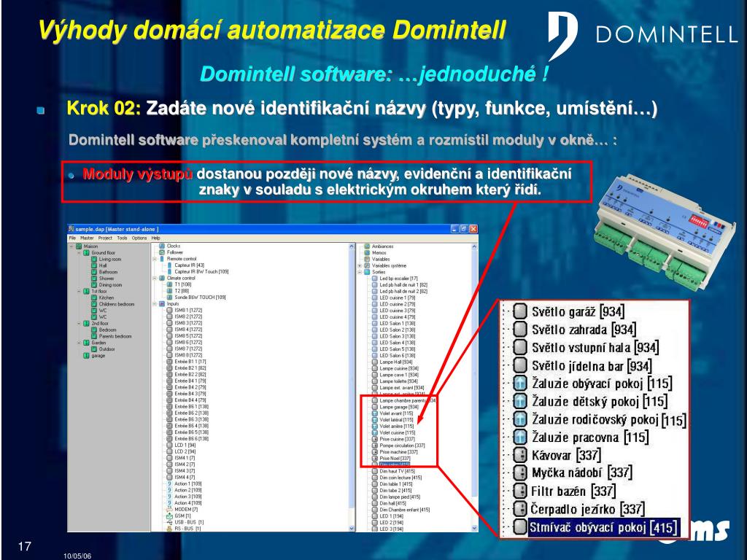Select Sonde B&W TOUCH [109] entry
This screenshot has height=560, width=747.
pyautogui.click(x=200, y=297)
